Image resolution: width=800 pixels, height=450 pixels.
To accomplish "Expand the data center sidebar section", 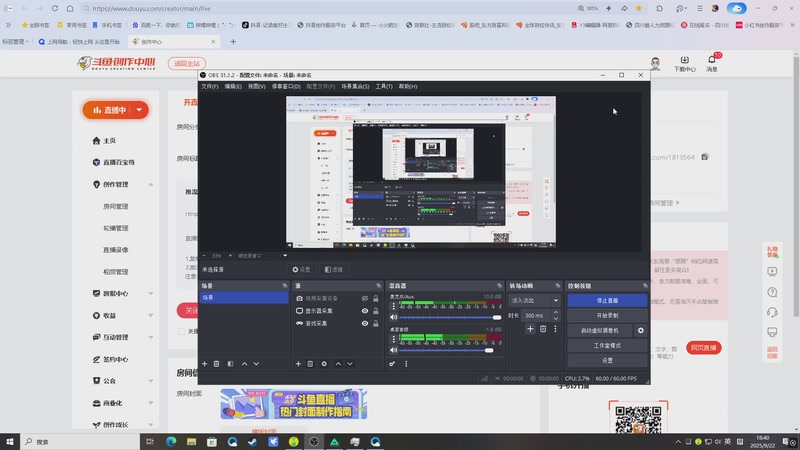I will coord(151,293).
